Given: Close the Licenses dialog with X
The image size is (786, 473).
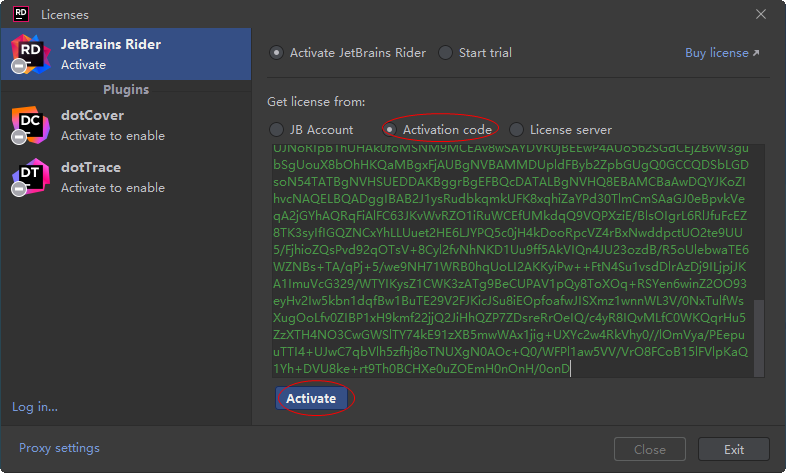Looking at the screenshot, I should [x=761, y=14].
